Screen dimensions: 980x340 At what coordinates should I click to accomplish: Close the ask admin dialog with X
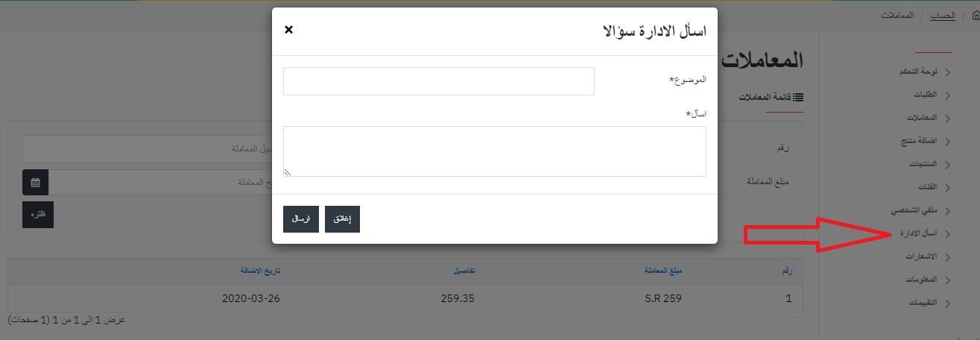point(289,30)
